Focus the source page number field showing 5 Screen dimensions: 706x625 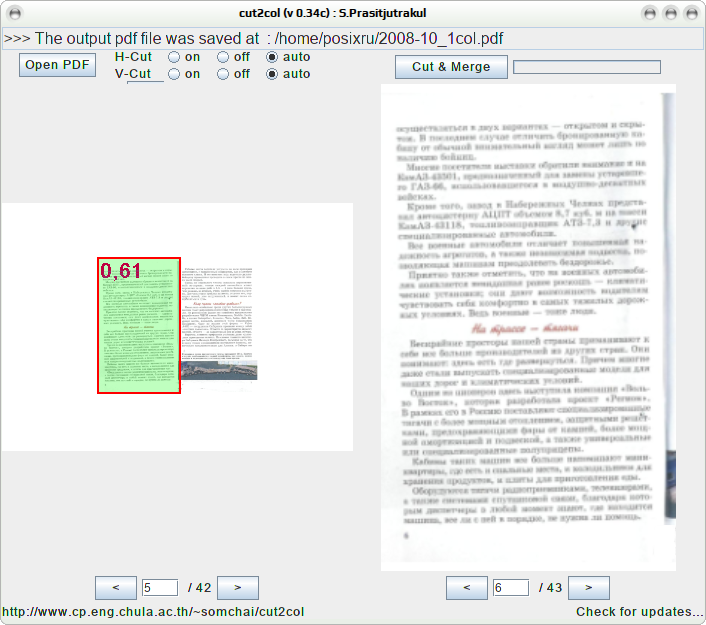coord(160,588)
